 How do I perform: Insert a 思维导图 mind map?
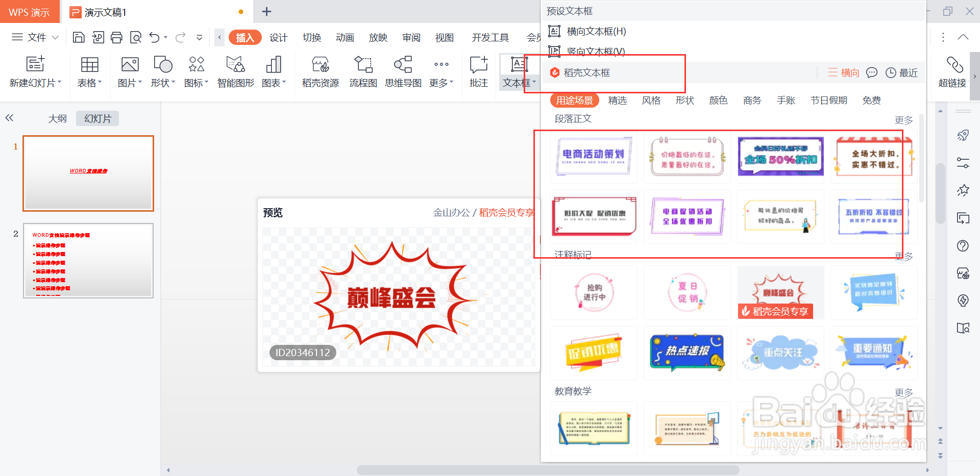click(x=403, y=72)
